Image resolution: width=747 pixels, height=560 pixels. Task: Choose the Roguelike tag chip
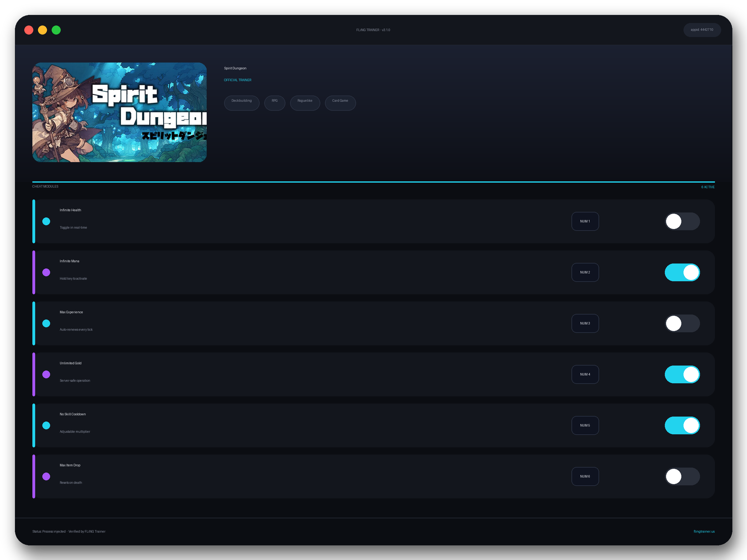click(305, 103)
